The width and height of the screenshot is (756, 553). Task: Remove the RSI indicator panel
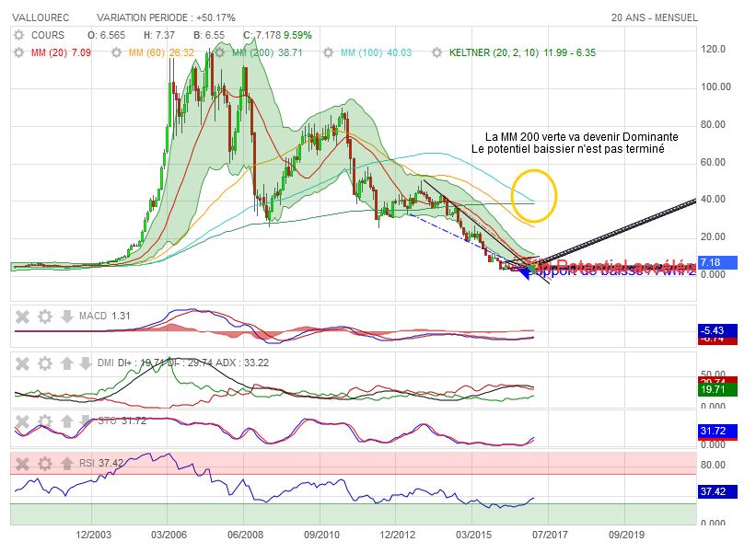22,464
